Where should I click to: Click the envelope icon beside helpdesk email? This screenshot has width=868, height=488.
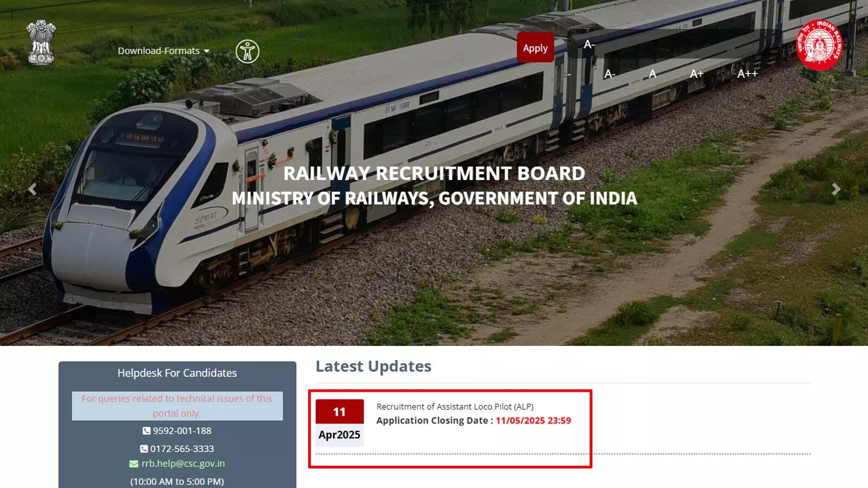click(133, 464)
